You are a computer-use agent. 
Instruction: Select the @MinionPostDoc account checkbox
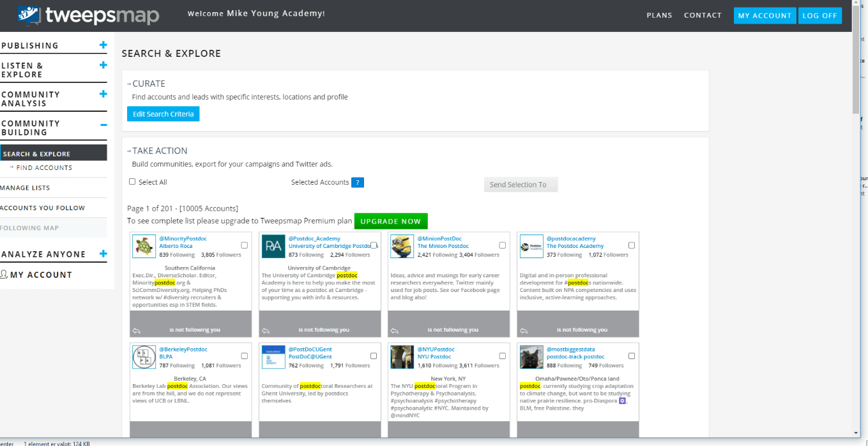[502, 245]
